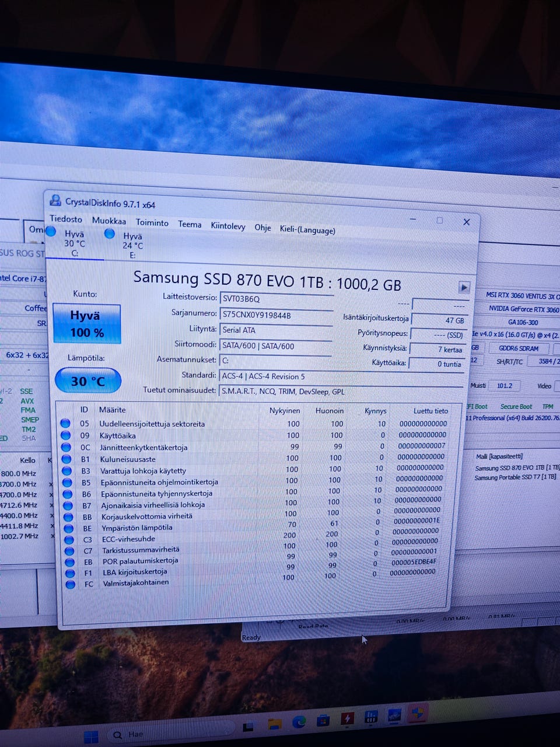The image size is (560, 747).
Task: Open the Toiminto menu
Action: pyautogui.click(x=152, y=222)
